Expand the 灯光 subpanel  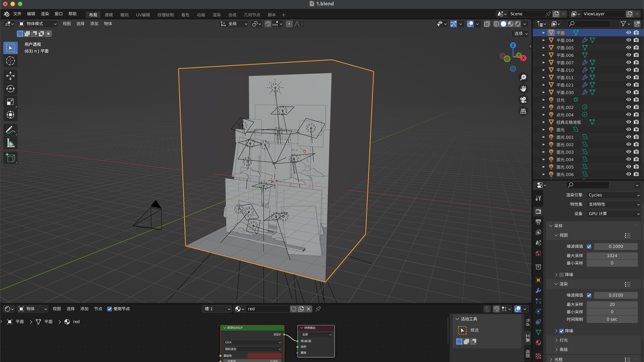pyautogui.click(x=556, y=340)
